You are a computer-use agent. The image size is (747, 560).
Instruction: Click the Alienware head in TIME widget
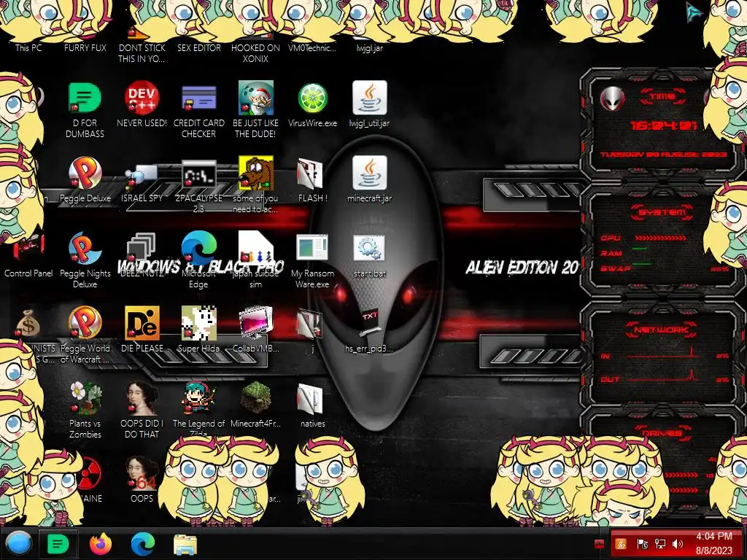pos(612,99)
